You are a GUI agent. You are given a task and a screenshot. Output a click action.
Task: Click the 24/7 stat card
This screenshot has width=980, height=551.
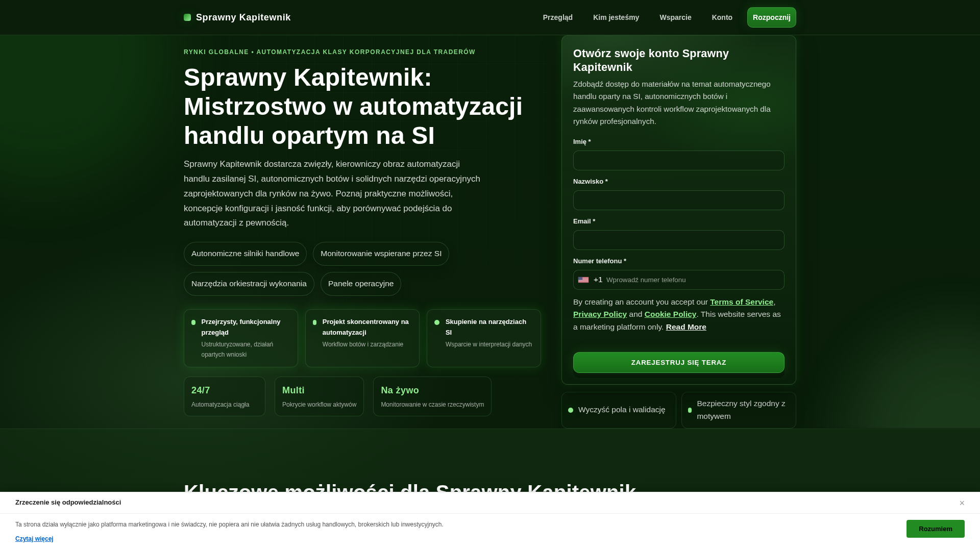coord(224,396)
